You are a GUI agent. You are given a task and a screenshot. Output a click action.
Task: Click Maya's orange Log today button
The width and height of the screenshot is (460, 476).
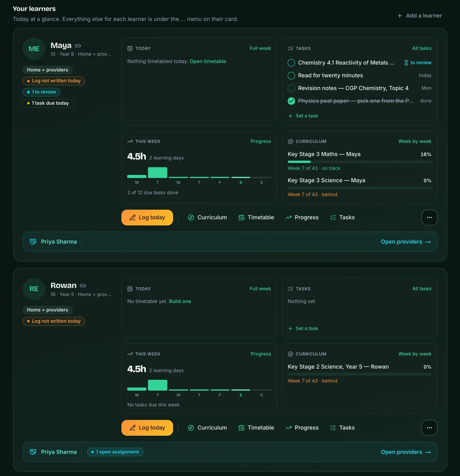tap(147, 218)
